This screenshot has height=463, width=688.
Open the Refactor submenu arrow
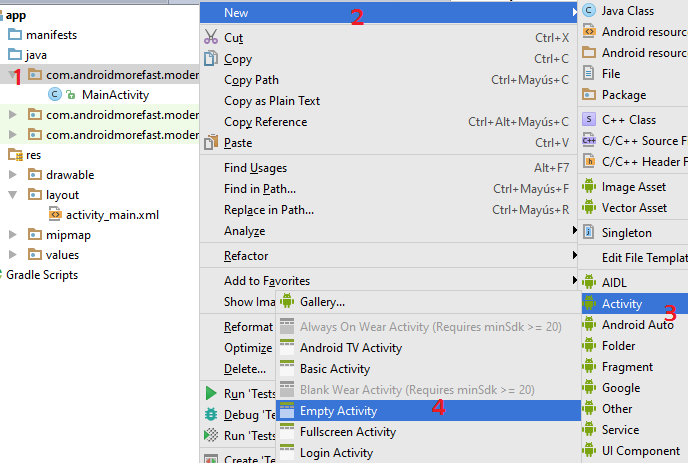[x=574, y=255]
